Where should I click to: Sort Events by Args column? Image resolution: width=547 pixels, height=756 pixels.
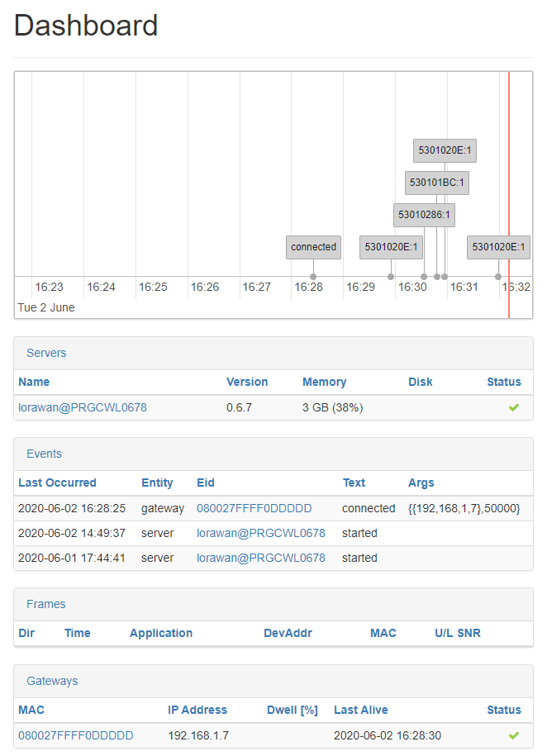(421, 483)
